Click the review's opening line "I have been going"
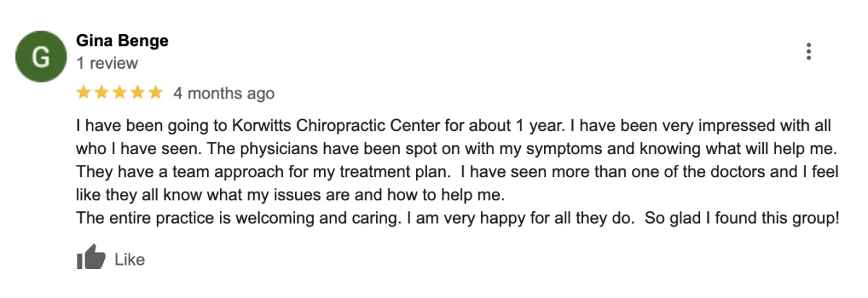The width and height of the screenshot is (868, 298). (x=136, y=126)
